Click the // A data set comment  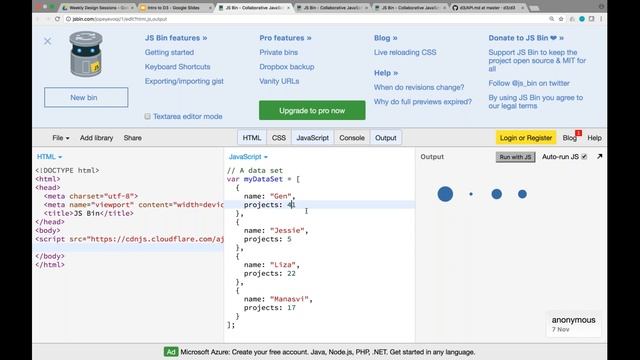click(255, 171)
